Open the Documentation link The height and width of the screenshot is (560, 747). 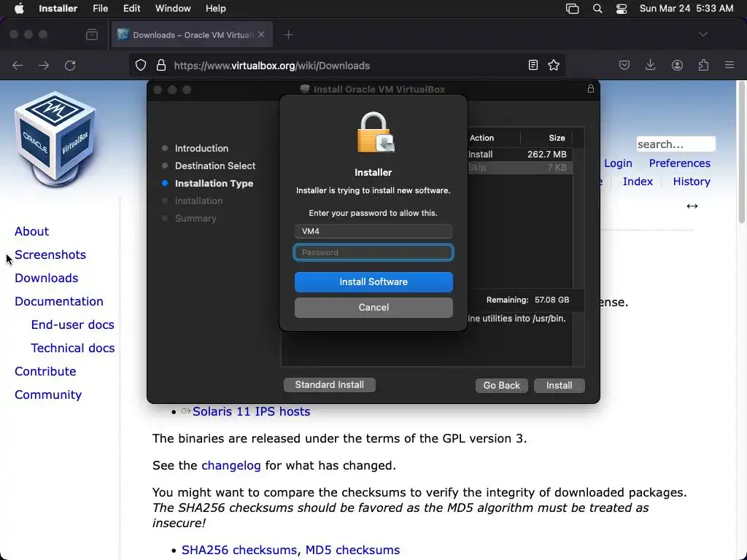pos(58,301)
